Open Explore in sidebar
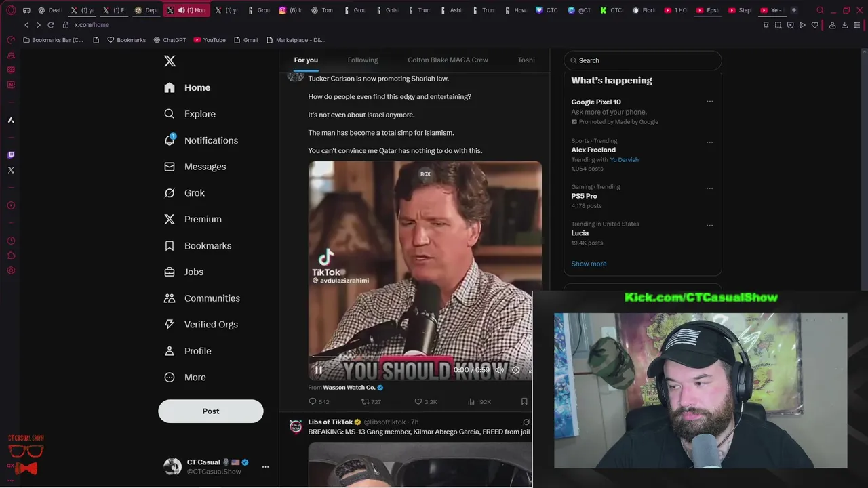This screenshot has height=488, width=868. tap(190, 114)
